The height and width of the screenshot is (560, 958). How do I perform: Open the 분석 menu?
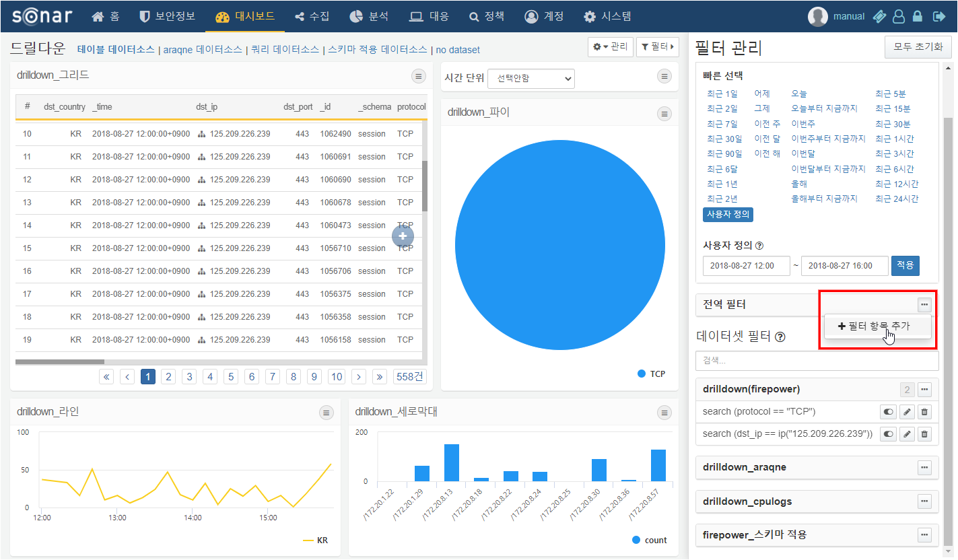[370, 16]
